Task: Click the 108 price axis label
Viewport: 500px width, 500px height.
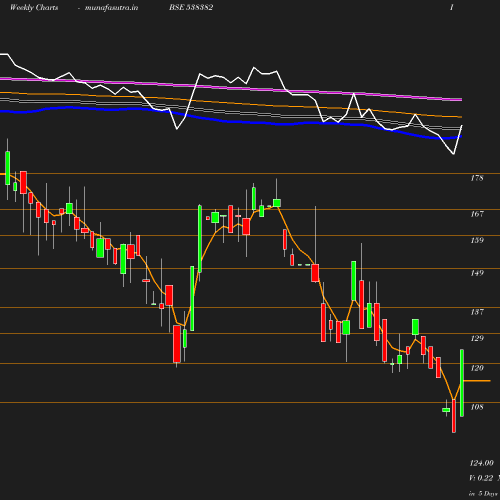Action: coord(477,407)
